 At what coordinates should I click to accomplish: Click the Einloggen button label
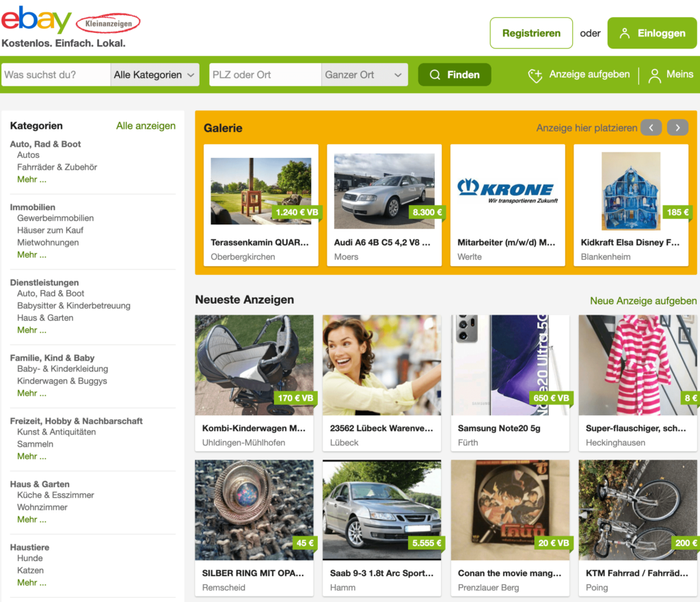click(x=661, y=33)
